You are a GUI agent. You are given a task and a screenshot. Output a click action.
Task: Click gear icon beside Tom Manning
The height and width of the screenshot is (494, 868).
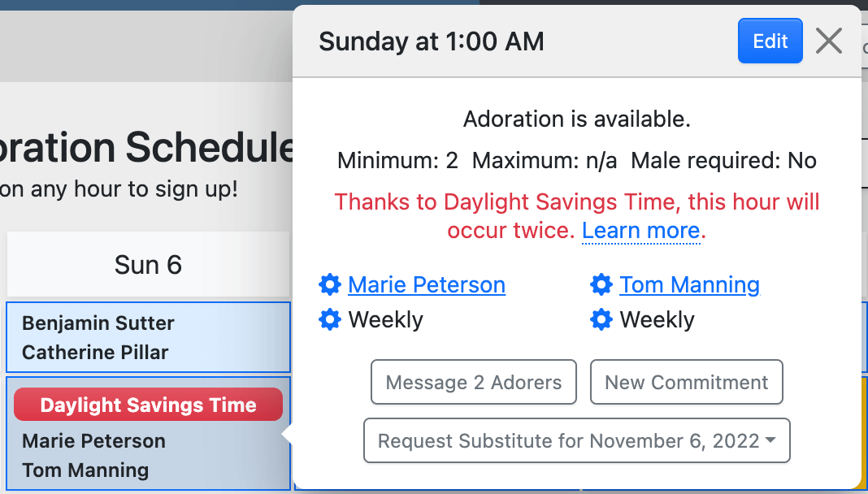click(601, 285)
